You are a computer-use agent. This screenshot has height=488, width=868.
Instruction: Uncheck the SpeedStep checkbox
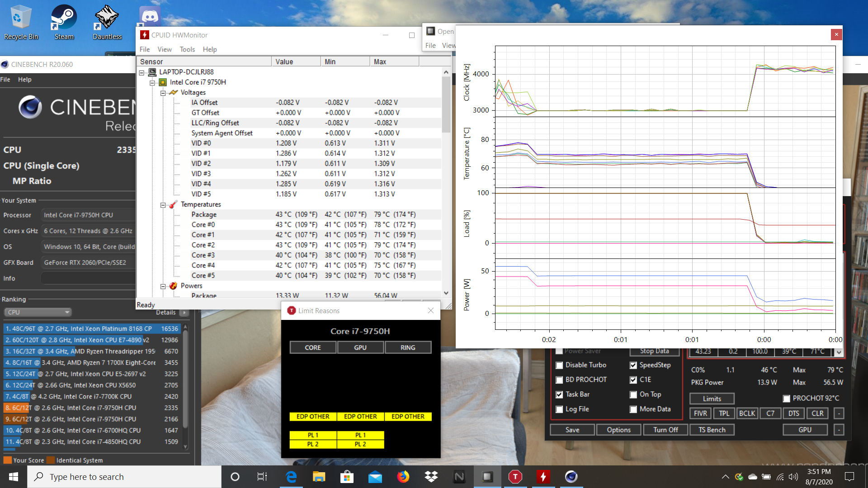click(x=633, y=365)
